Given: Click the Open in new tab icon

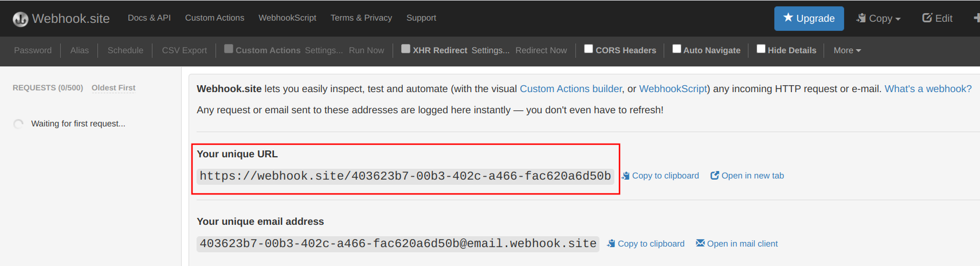Looking at the screenshot, I should click(715, 176).
